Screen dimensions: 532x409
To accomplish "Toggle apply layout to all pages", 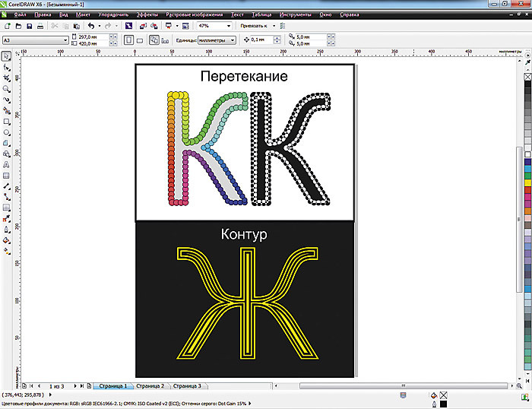I will (155, 39).
